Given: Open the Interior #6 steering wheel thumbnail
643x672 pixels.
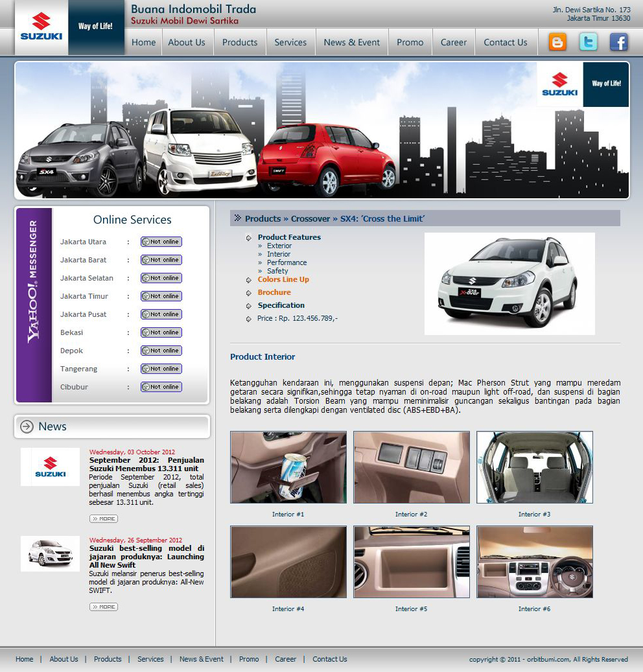Looking at the screenshot, I should pos(535,562).
